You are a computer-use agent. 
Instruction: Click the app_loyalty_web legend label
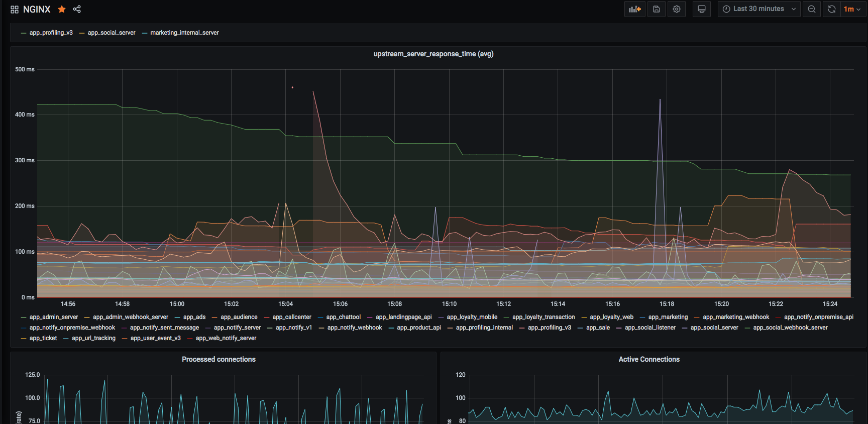pyautogui.click(x=611, y=317)
